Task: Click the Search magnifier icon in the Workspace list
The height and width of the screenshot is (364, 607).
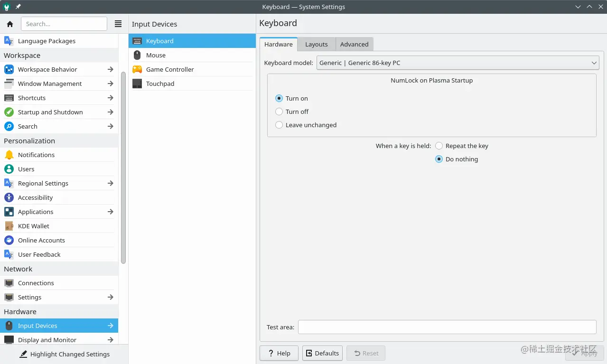Action: pos(9,126)
